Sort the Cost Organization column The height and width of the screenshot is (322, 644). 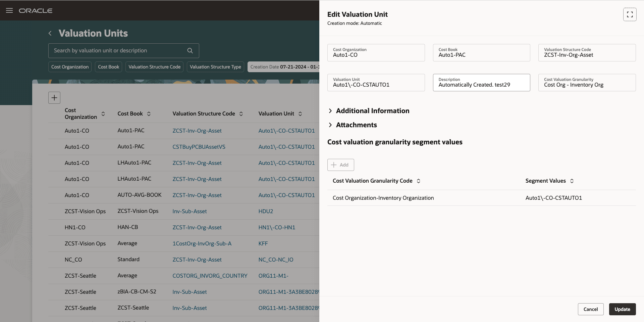[104, 113]
